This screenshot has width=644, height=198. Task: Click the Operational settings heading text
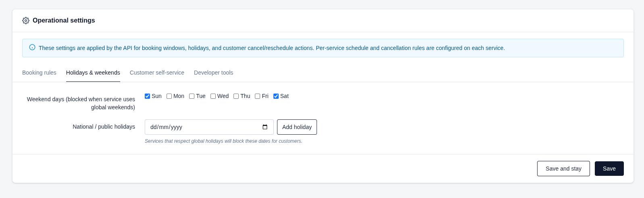point(64,21)
